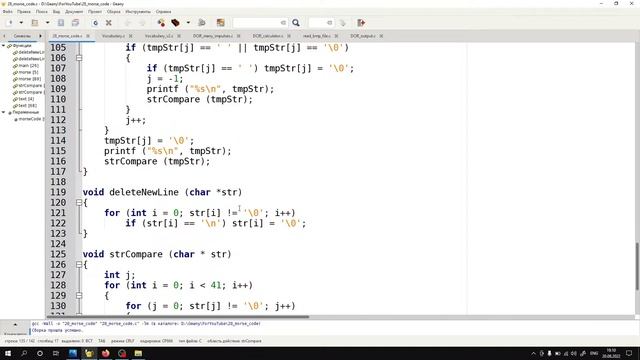
Task: Open the Сборка menu
Action: pos(113,12)
